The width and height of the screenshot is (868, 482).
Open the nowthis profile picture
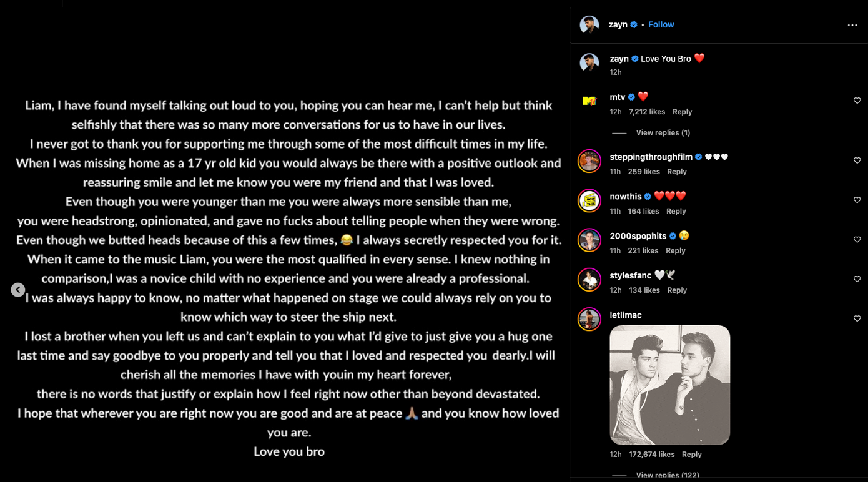(589, 200)
